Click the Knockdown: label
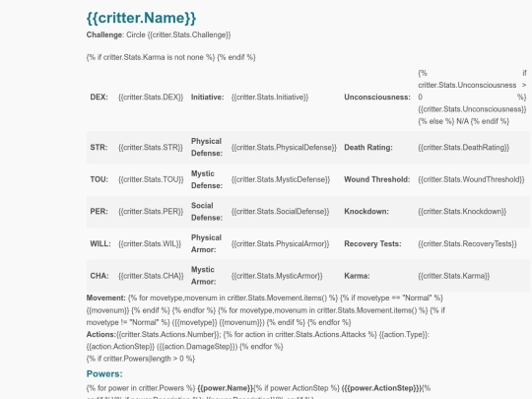532x399 pixels. (366, 212)
